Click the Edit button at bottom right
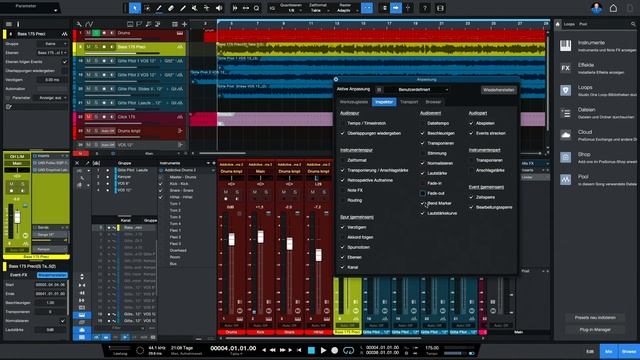Screen dimensions: 640x360 pyautogui.click(x=590, y=351)
